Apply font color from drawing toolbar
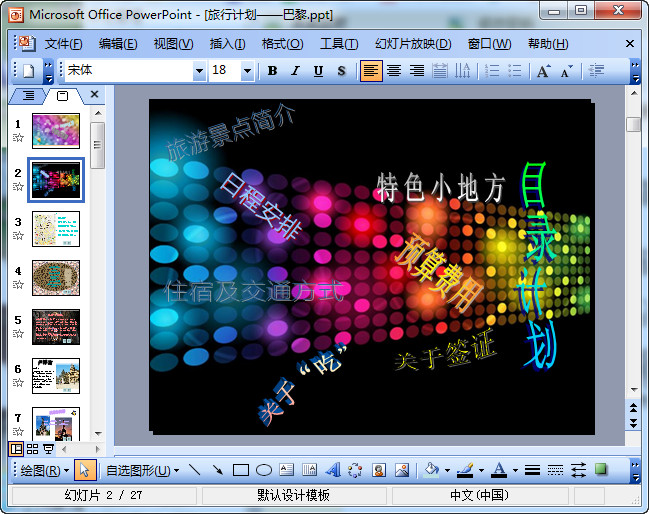 pos(499,470)
